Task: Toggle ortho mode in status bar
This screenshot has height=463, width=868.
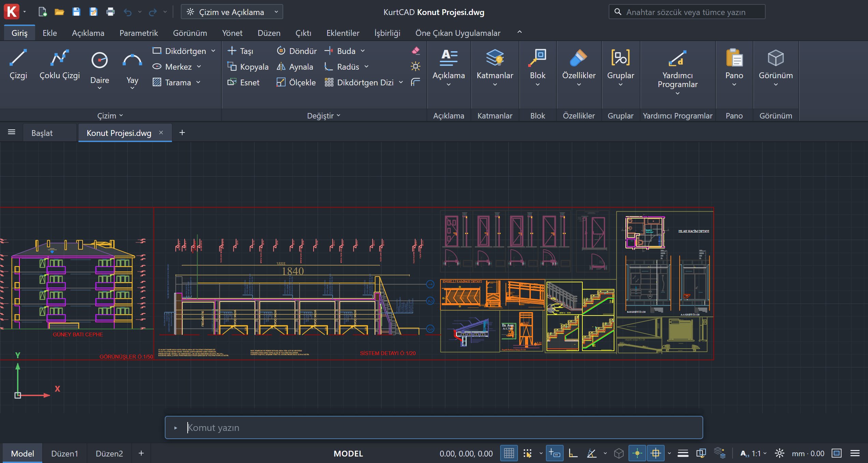Action: (x=573, y=453)
